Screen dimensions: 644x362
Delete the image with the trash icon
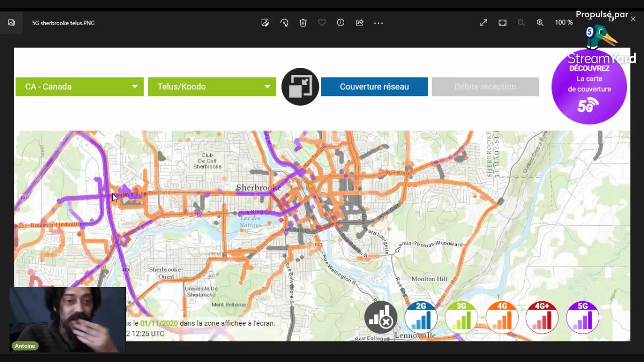tap(303, 23)
